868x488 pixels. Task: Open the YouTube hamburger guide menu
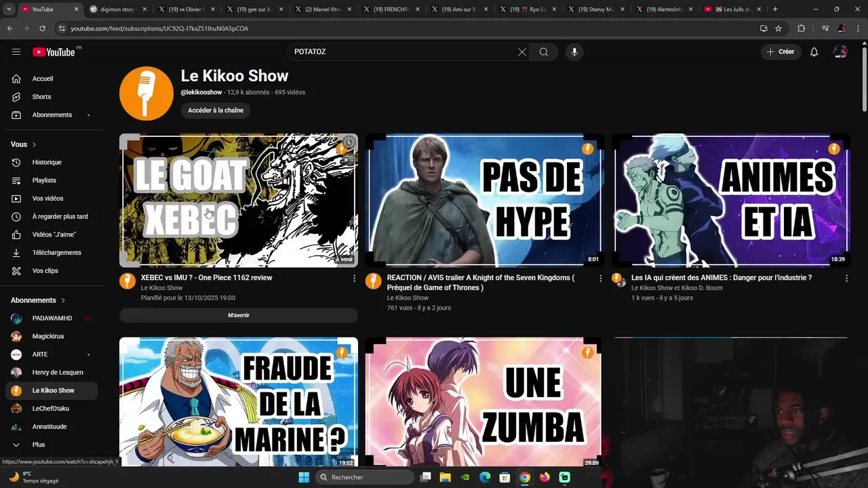pyautogui.click(x=16, y=52)
